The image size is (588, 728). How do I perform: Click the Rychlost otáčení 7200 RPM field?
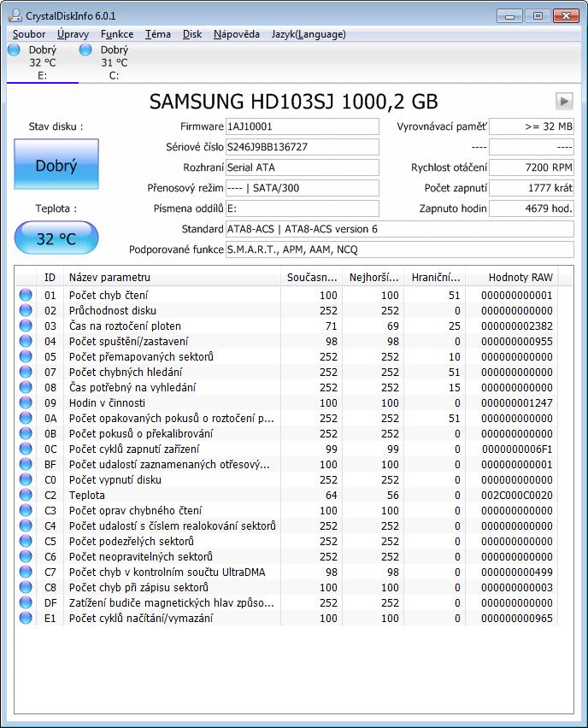pos(532,167)
